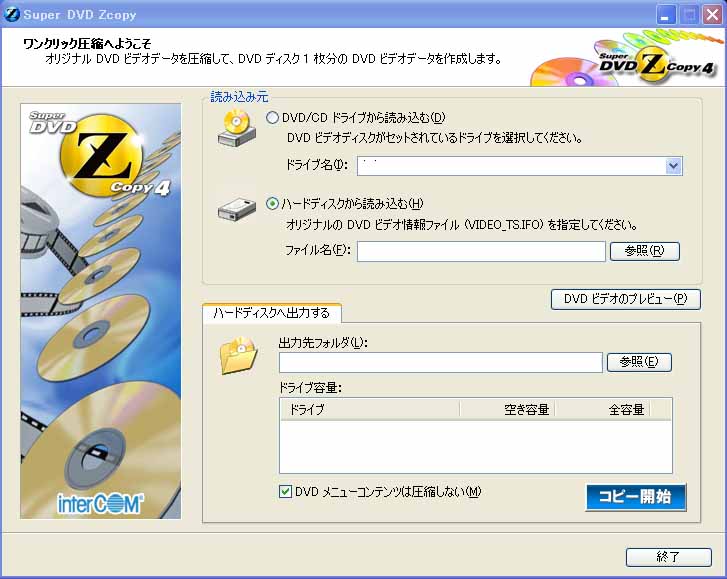Viewport: 727px width, 579px height.
Task: Click the 空き容量 column header
Action: pyautogui.click(x=508, y=409)
